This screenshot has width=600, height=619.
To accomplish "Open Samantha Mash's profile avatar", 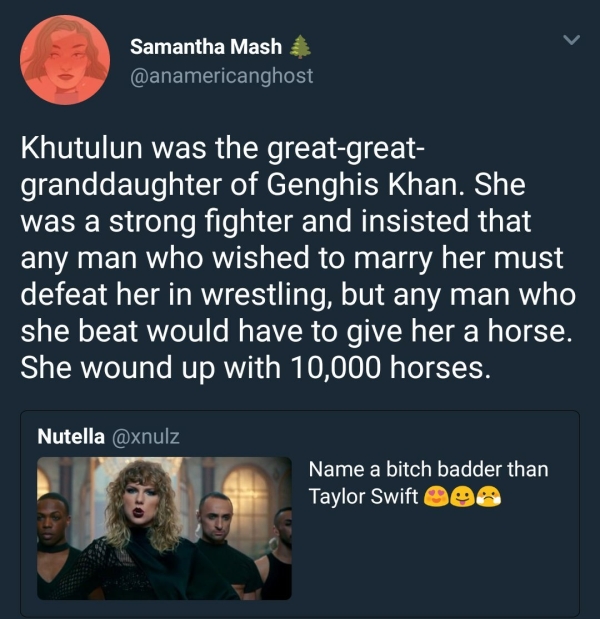I will (66, 60).
